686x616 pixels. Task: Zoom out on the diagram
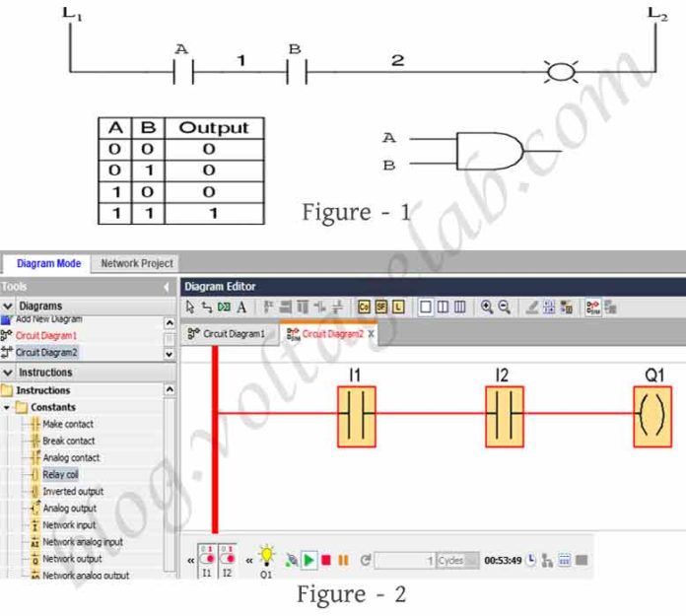(505, 308)
